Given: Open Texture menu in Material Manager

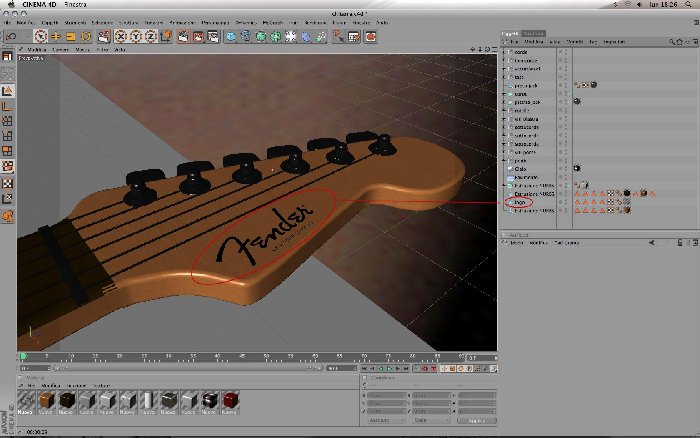Looking at the screenshot, I should pyautogui.click(x=101, y=385).
